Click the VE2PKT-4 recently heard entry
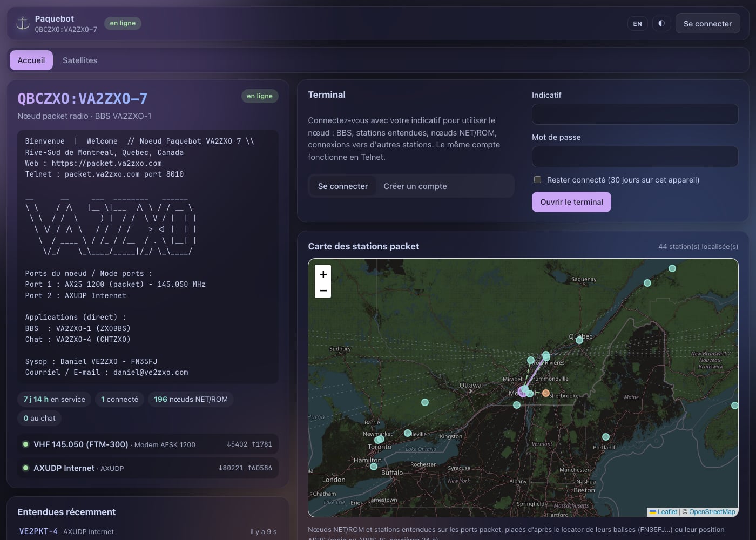756x540 pixels. click(x=148, y=531)
